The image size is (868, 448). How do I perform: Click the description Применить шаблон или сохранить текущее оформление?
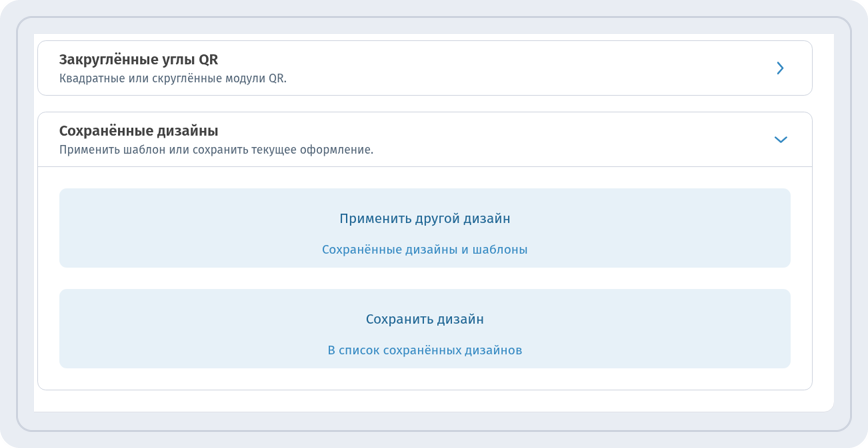[x=216, y=150]
